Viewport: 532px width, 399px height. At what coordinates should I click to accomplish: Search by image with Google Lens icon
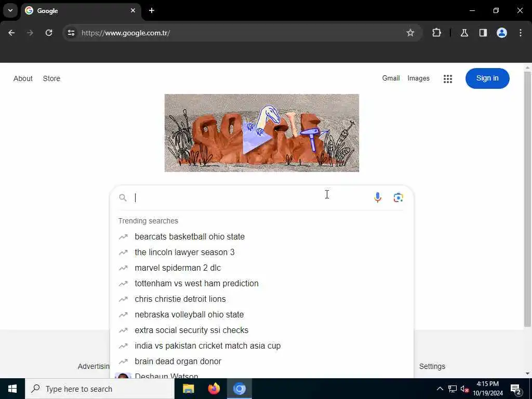coord(398,197)
